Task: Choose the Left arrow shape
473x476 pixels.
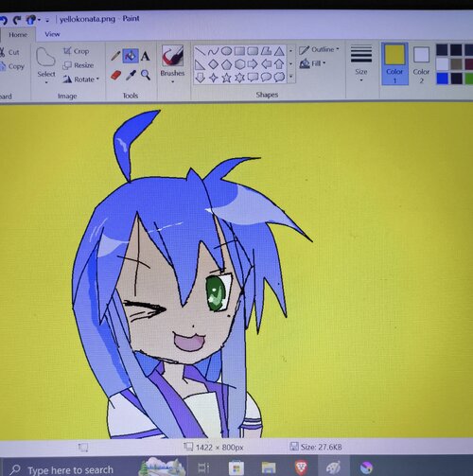Action: pos(267,64)
